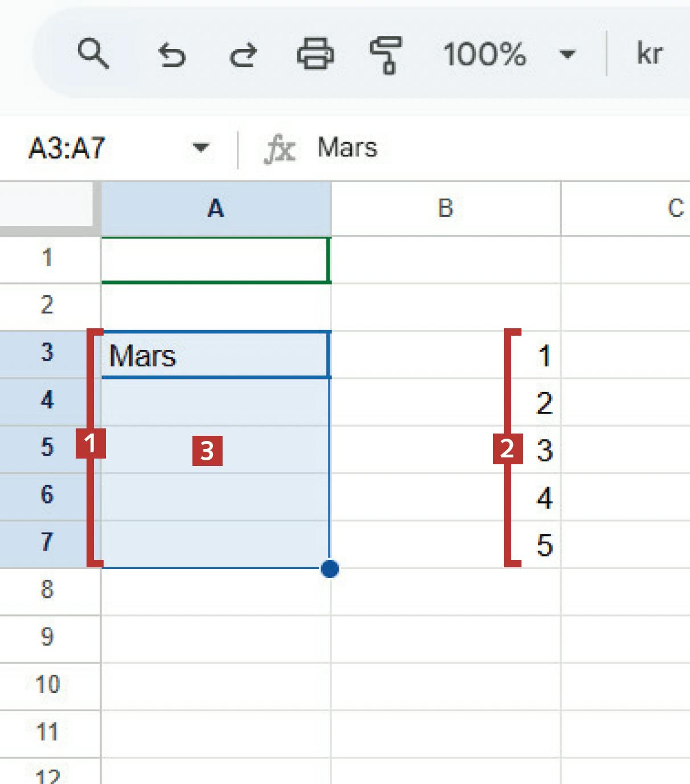Open the 100% zoom dropdown

point(566,55)
